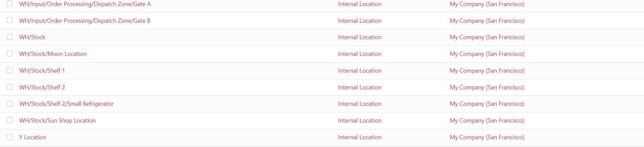View the WH/Stock/Sun Shop Location record
This screenshot has width=644, height=147.
[57, 121]
